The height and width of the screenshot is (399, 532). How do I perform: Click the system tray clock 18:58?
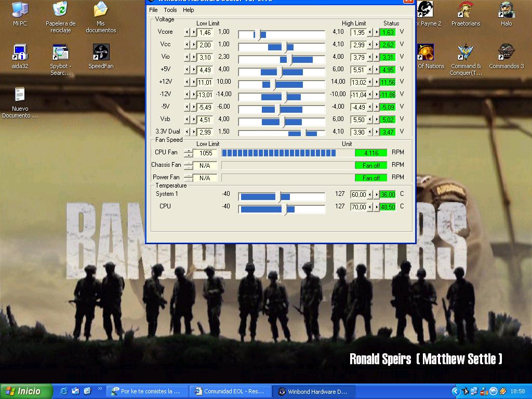(x=517, y=392)
